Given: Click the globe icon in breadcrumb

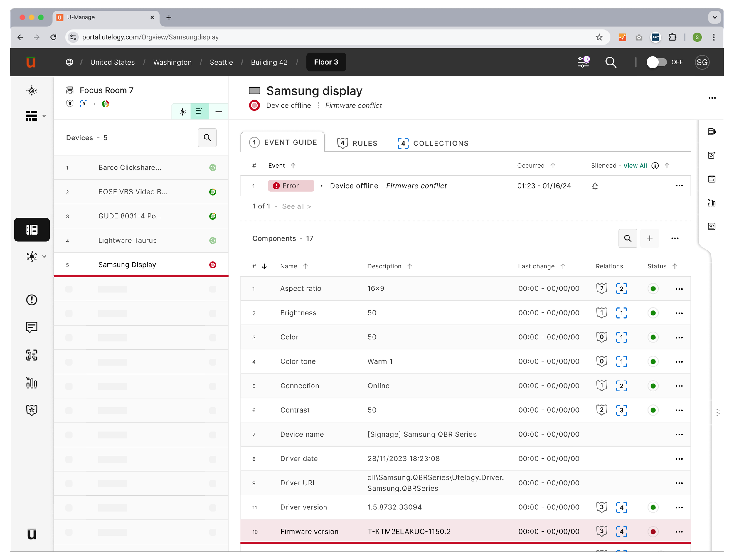Looking at the screenshot, I should pos(69,62).
